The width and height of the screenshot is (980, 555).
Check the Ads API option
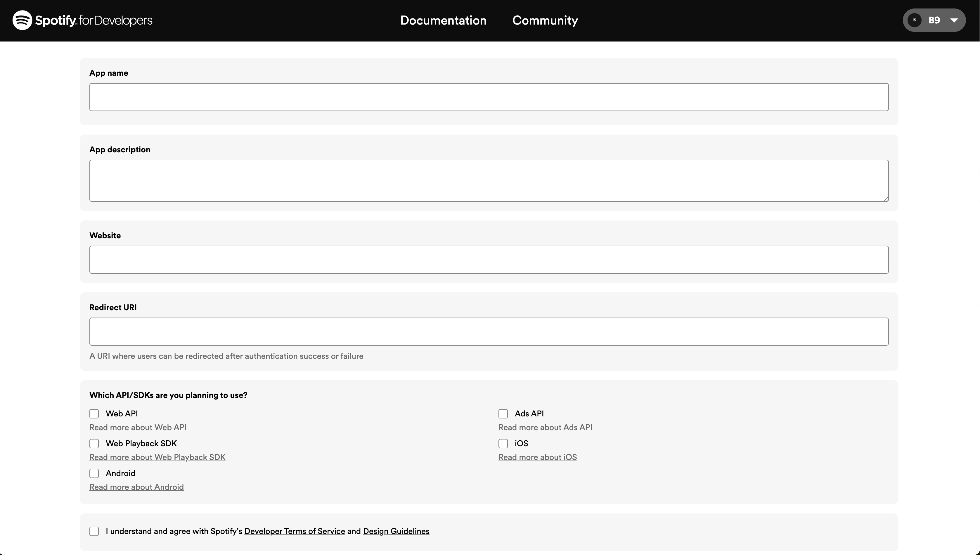[503, 413]
